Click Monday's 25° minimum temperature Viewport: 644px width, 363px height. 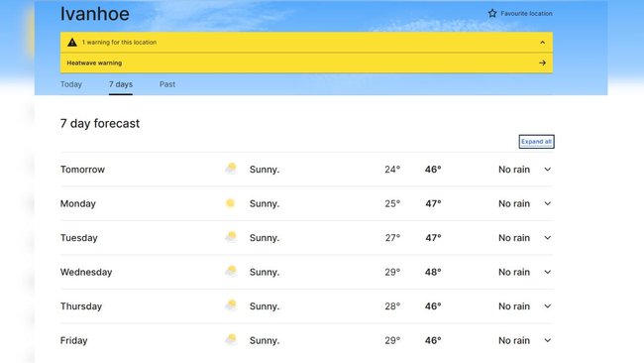(x=392, y=203)
